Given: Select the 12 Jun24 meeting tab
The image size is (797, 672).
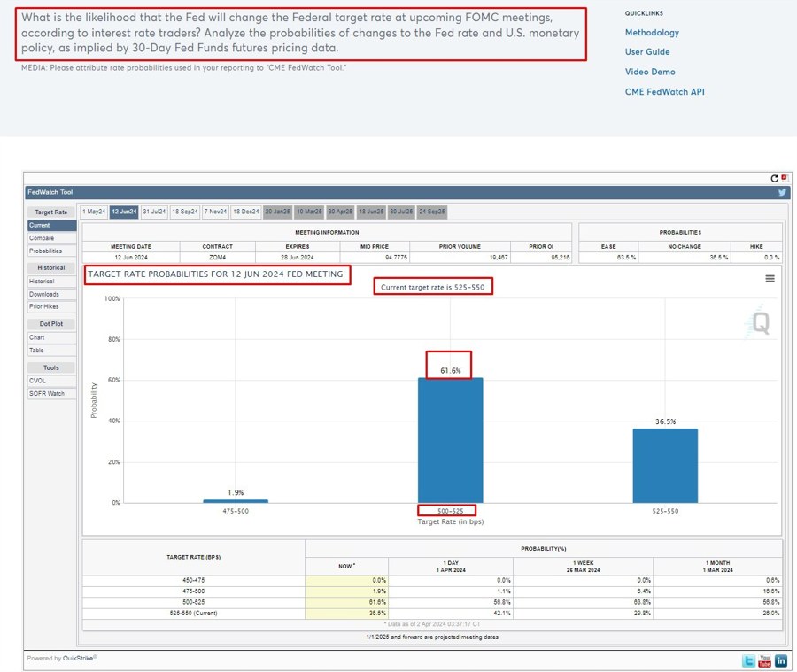Looking at the screenshot, I should pyautogui.click(x=124, y=212).
